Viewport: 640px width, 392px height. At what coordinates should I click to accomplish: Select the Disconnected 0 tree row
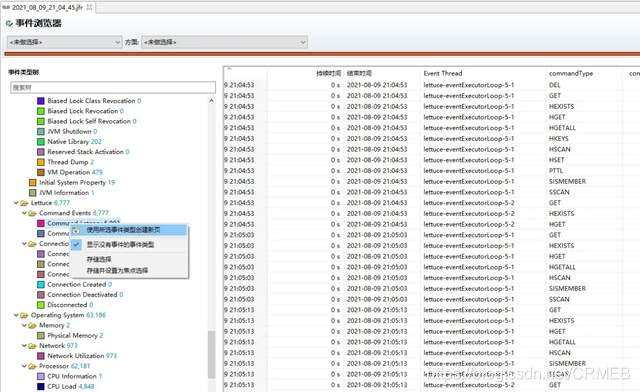point(65,305)
